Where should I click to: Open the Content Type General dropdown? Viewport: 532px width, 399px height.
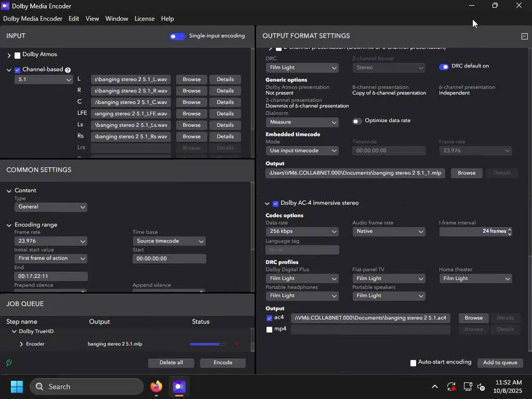pos(50,207)
